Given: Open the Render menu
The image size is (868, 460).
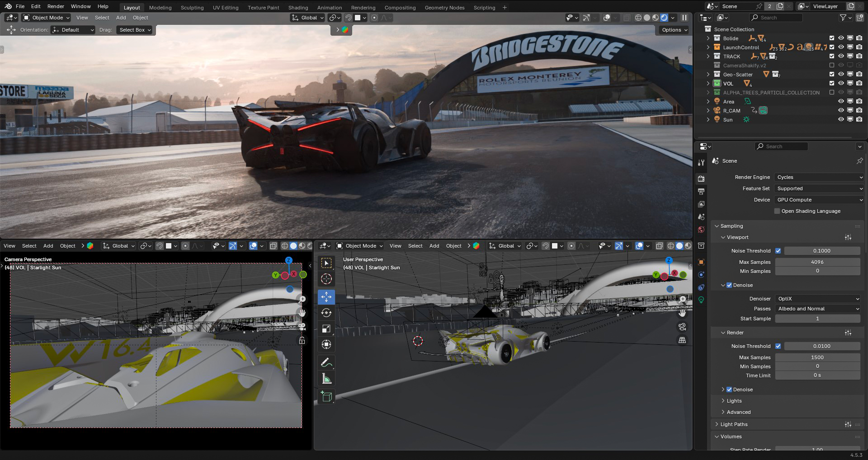Looking at the screenshot, I should (56, 6).
